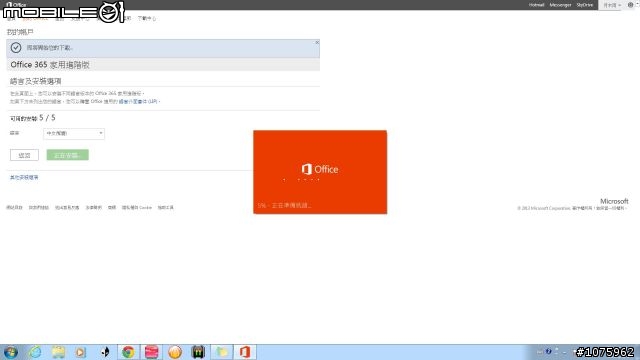640x360 pixels.
Task: Open the light folder window taskbar icon
Action: [x=222, y=352]
